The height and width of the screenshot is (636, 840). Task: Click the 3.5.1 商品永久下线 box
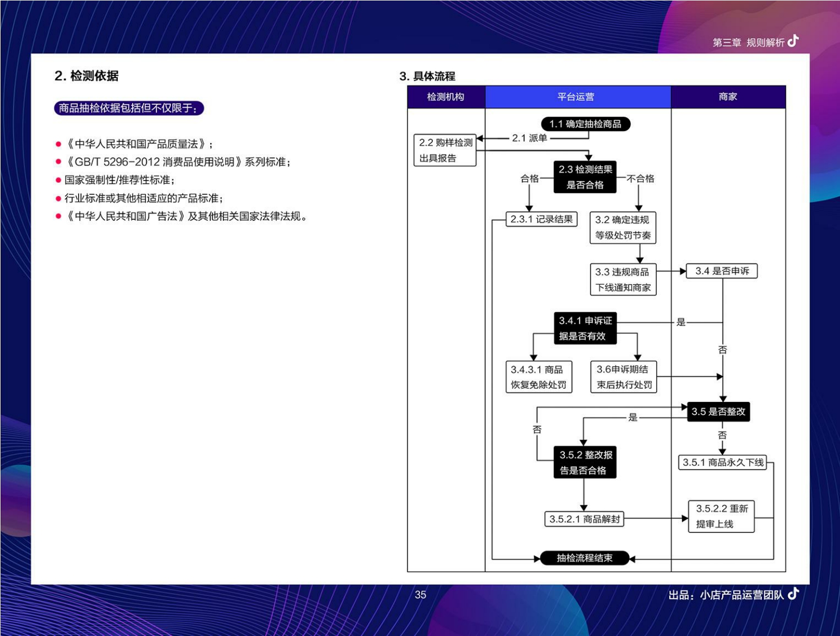point(722,463)
